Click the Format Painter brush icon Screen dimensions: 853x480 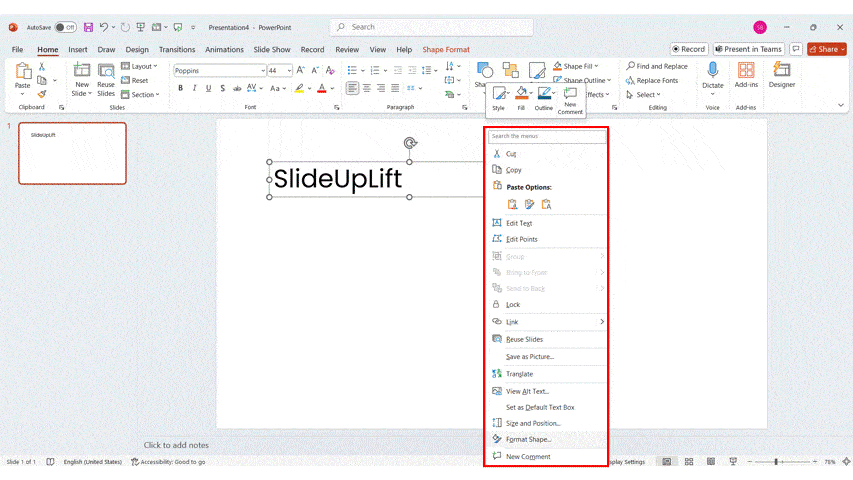click(x=42, y=94)
